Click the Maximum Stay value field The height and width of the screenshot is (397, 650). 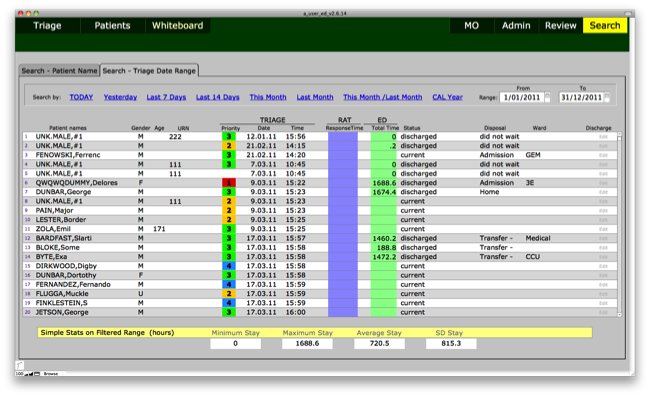(307, 344)
